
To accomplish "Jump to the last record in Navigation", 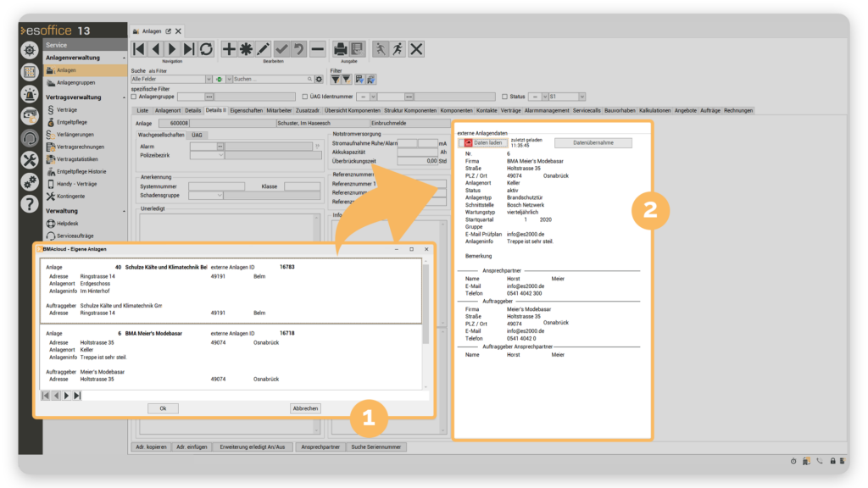I will click(189, 49).
